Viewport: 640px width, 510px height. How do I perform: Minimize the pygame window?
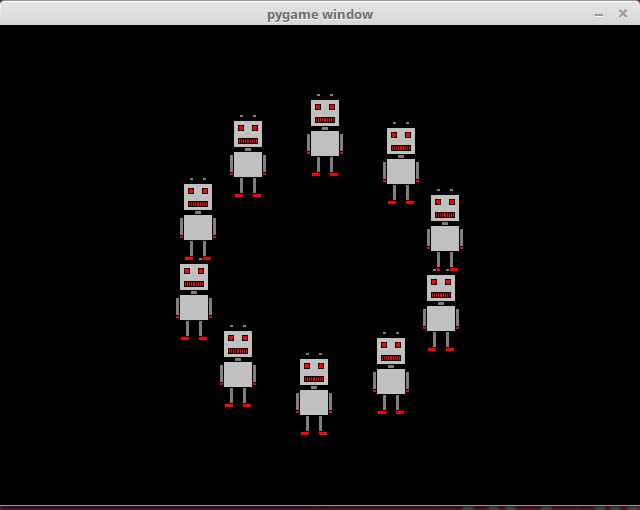point(599,14)
